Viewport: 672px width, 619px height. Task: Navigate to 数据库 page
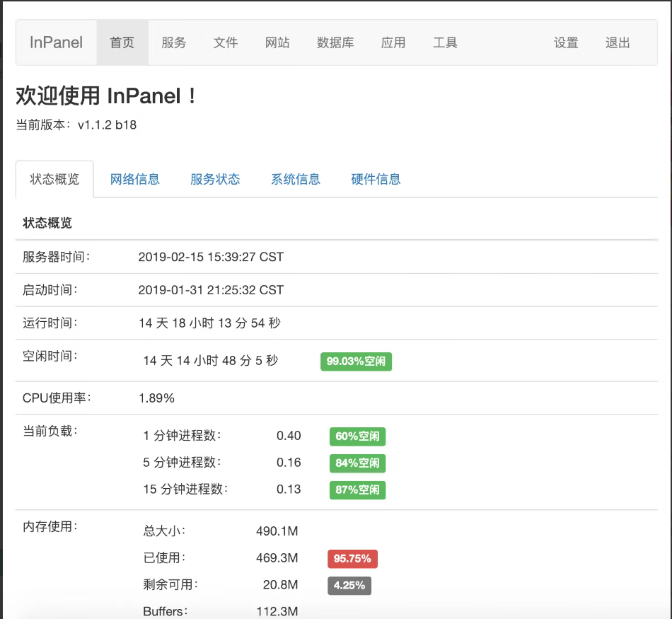coord(335,42)
